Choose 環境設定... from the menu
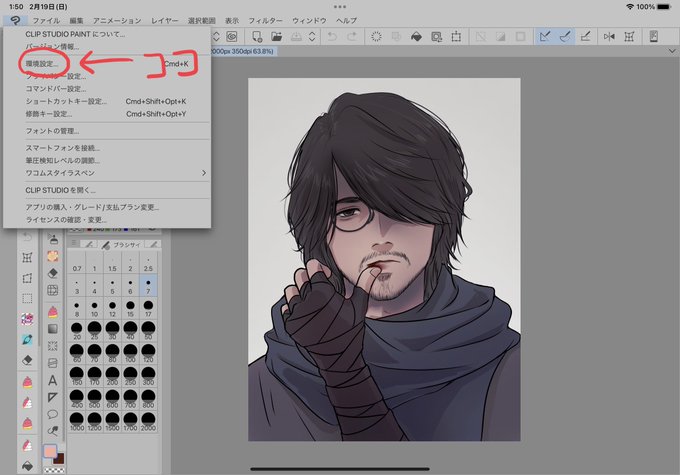680x475 pixels. pos(107,64)
